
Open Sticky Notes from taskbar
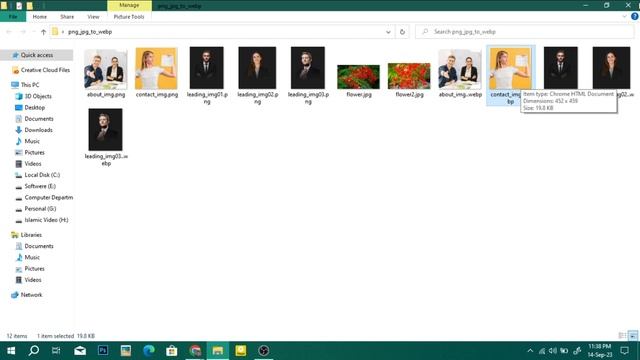[241, 351]
